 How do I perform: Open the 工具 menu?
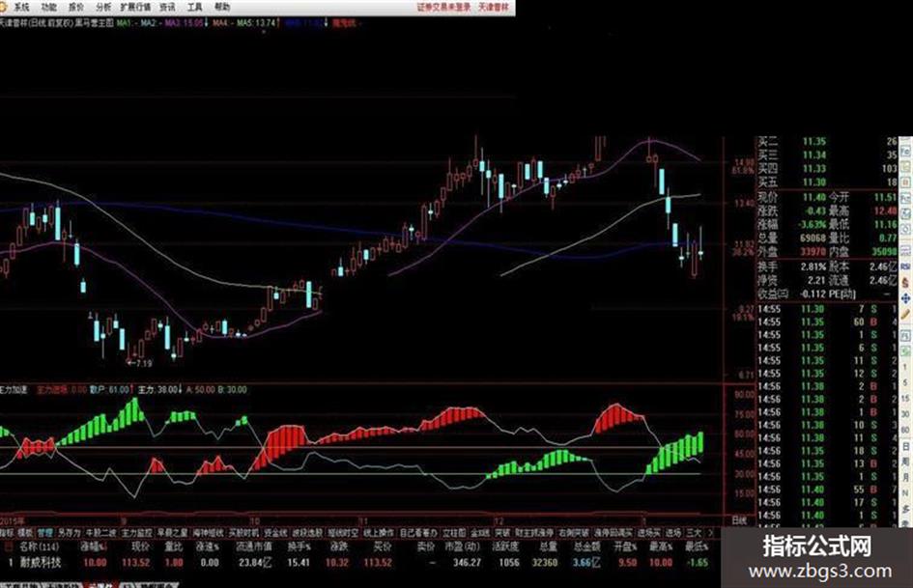point(195,7)
